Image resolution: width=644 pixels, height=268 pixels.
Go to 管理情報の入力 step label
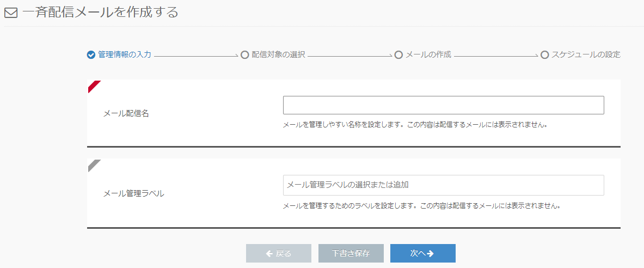[x=125, y=54]
